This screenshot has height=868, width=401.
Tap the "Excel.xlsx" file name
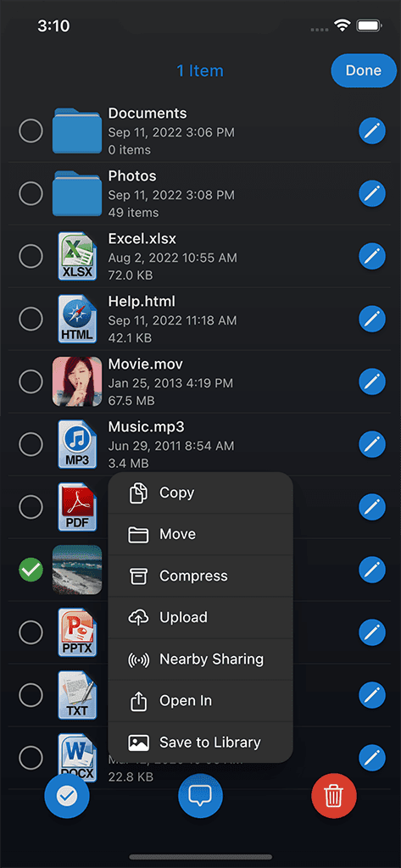pos(142,238)
